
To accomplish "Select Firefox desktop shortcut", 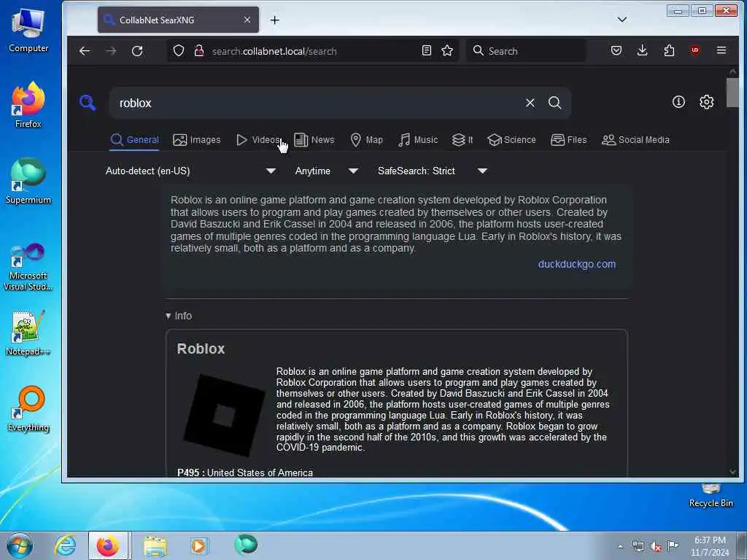I will 28,105.
